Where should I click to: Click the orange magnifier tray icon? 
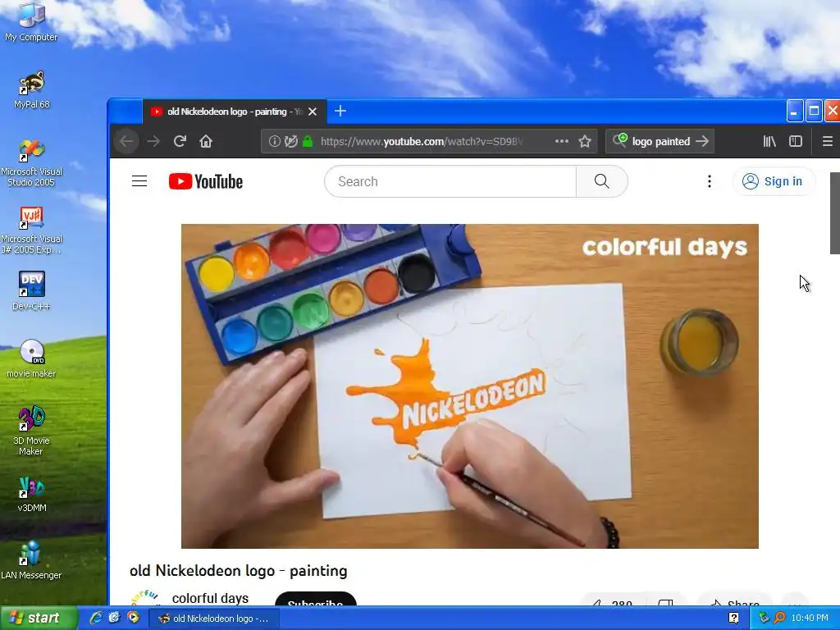point(779,619)
